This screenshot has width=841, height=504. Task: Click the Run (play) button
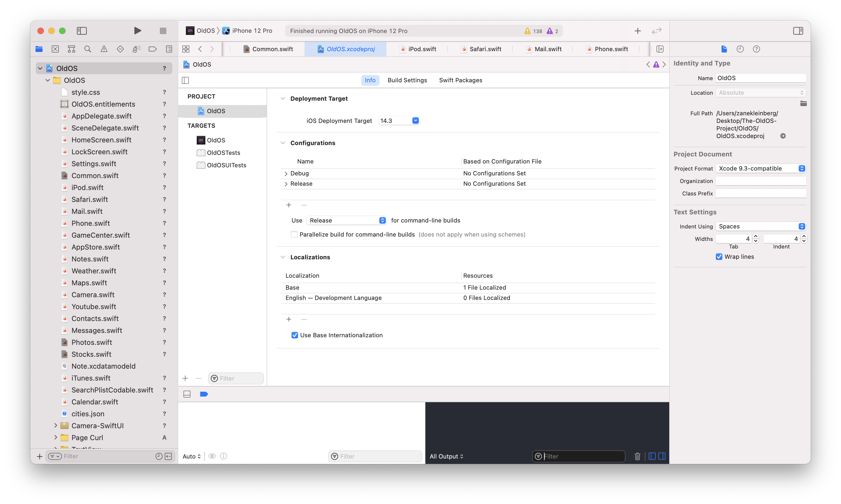click(137, 31)
